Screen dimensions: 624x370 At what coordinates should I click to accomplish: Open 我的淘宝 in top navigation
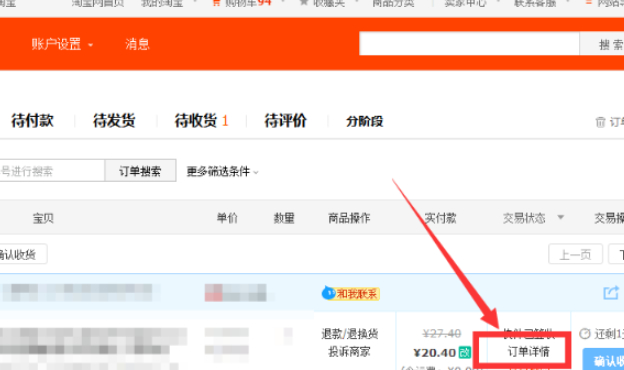[x=162, y=3]
